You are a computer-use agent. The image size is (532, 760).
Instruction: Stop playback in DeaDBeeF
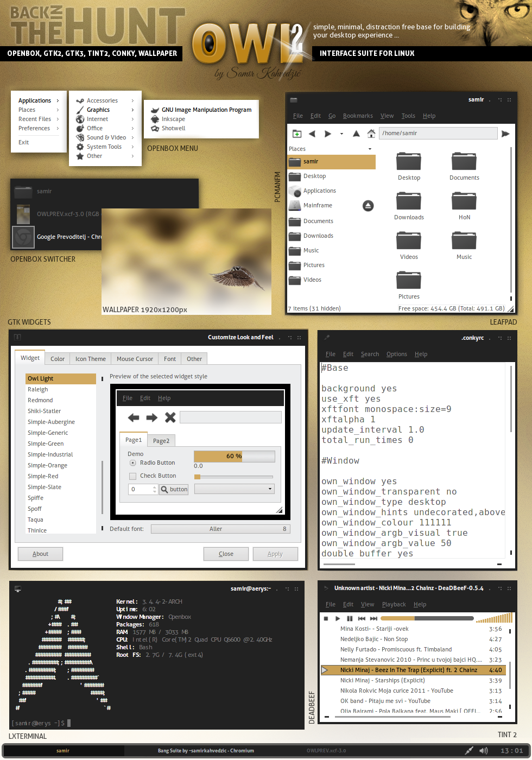[326, 618]
